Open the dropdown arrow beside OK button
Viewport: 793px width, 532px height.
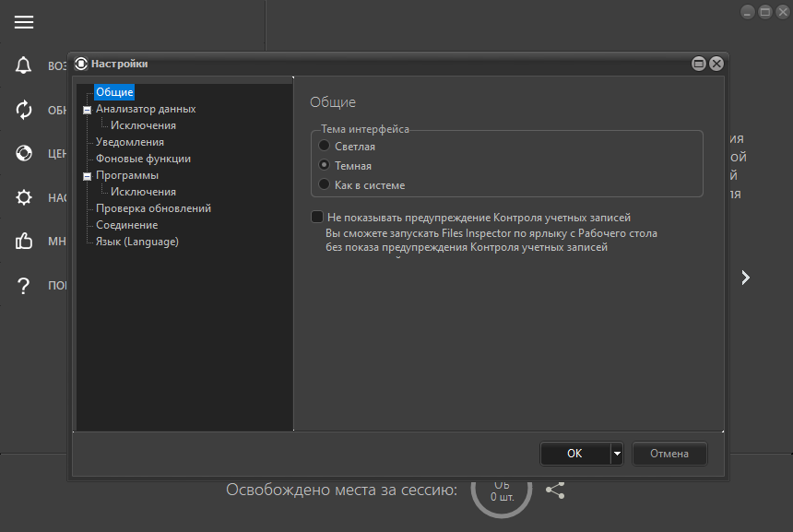pyautogui.click(x=617, y=454)
